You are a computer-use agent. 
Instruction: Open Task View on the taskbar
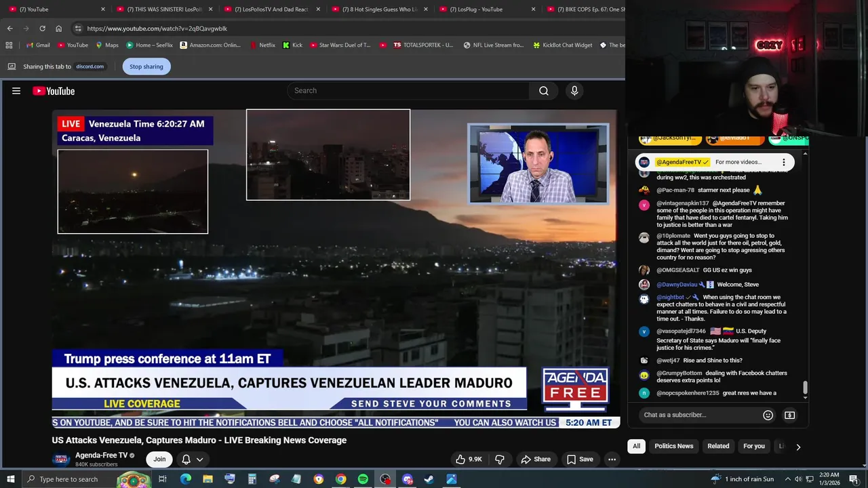coord(163,479)
